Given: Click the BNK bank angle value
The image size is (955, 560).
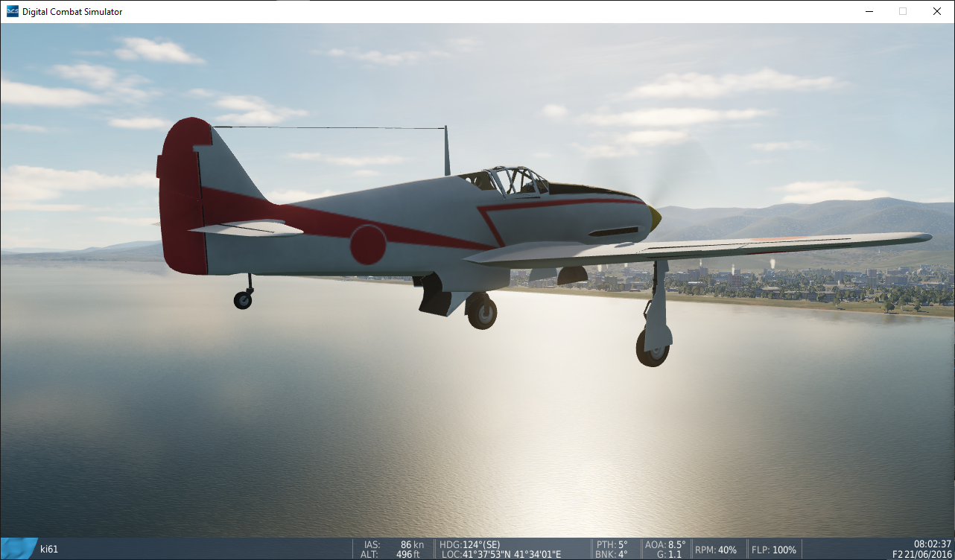Looking at the screenshot, I should 612,555.
